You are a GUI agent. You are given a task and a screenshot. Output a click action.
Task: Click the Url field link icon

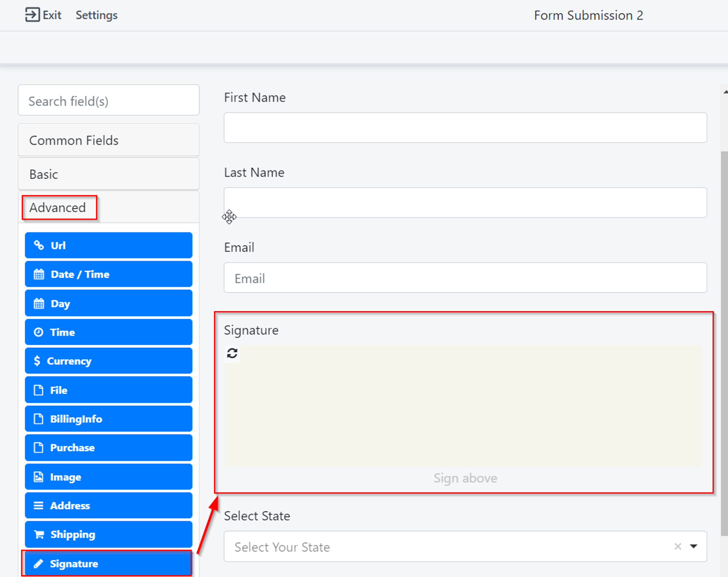[39, 245]
